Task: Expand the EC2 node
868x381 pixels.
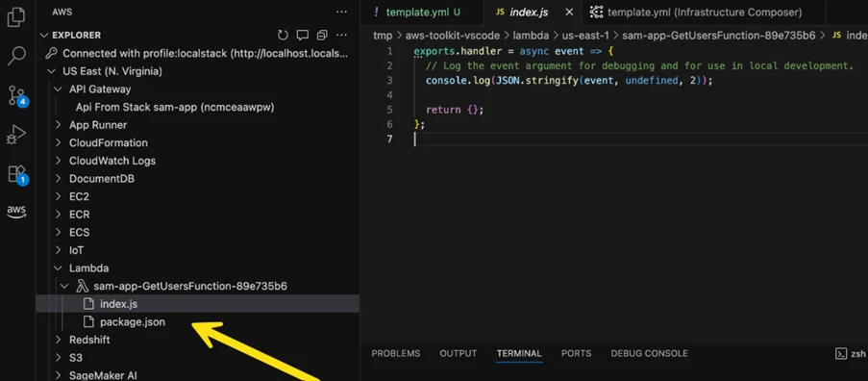Action: pyautogui.click(x=58, y=196)
